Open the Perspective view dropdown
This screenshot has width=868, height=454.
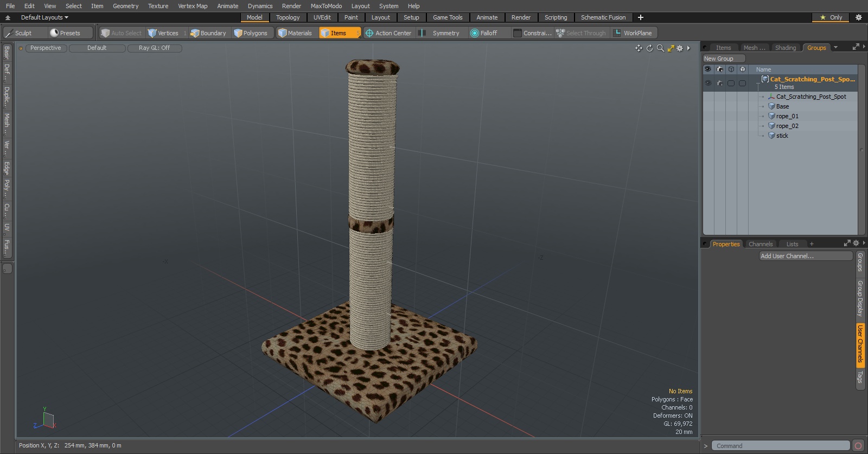pos(46,48)
